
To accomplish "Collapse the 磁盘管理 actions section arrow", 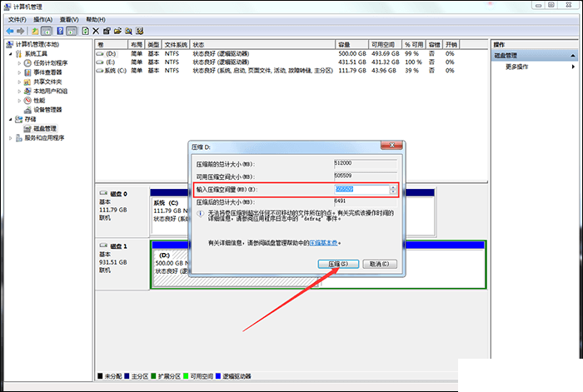I will [x=573, y=56].
